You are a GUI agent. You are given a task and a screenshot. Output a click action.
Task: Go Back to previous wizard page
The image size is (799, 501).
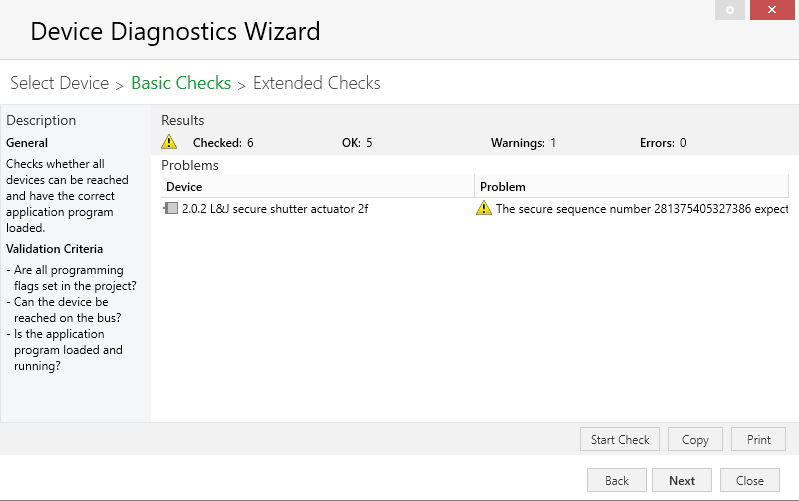(x=617, y=480)
